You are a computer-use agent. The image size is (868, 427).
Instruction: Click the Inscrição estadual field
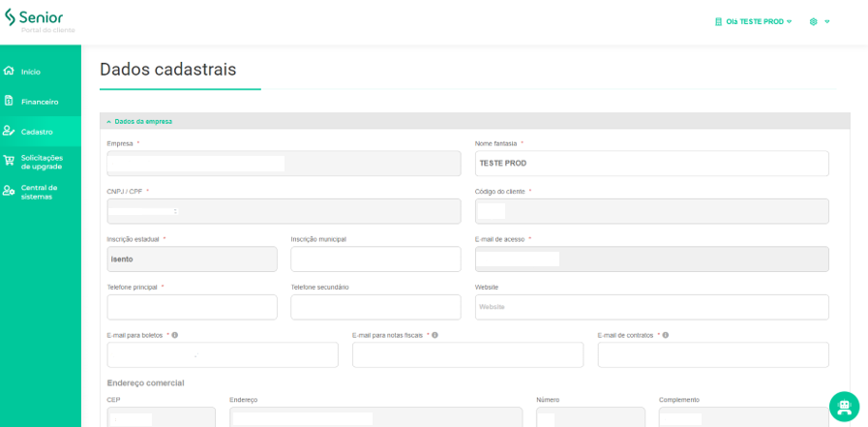click(192, 259)
